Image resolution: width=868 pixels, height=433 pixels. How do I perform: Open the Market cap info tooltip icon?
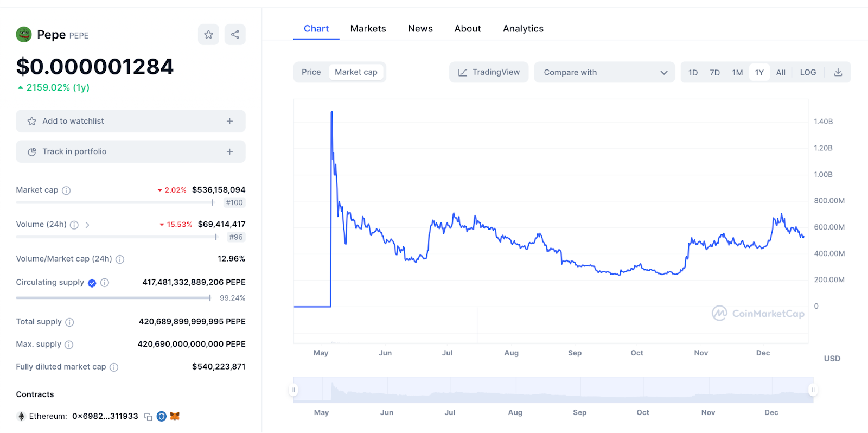66,190
